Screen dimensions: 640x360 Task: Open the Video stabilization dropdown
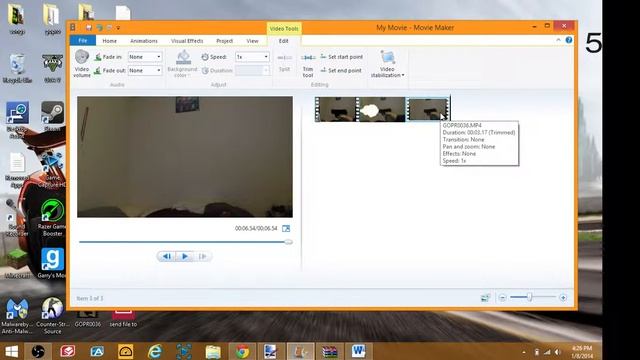pyautogui.click(x=387, y=64)
